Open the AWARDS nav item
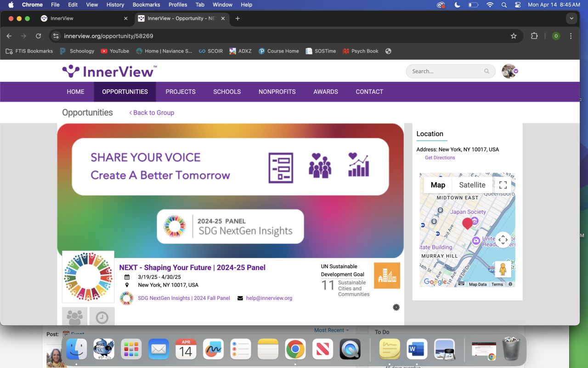The image size is (588, 368). point(326,92)
